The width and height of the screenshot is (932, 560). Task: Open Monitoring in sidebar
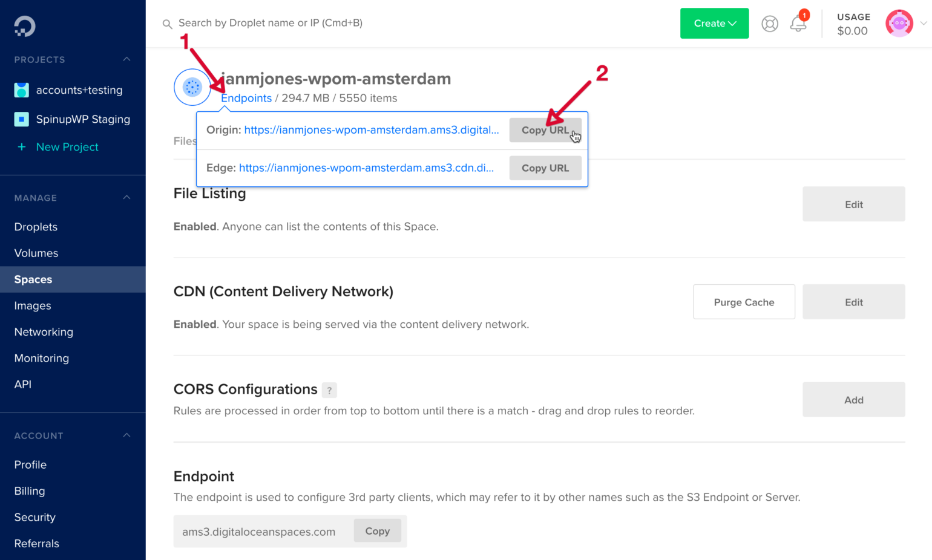pyautogui.click(x=42, y=358)
